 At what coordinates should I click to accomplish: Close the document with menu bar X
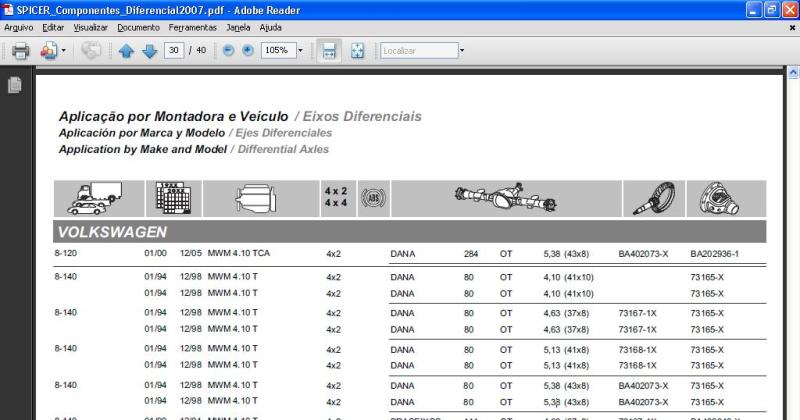coord(792,28)
